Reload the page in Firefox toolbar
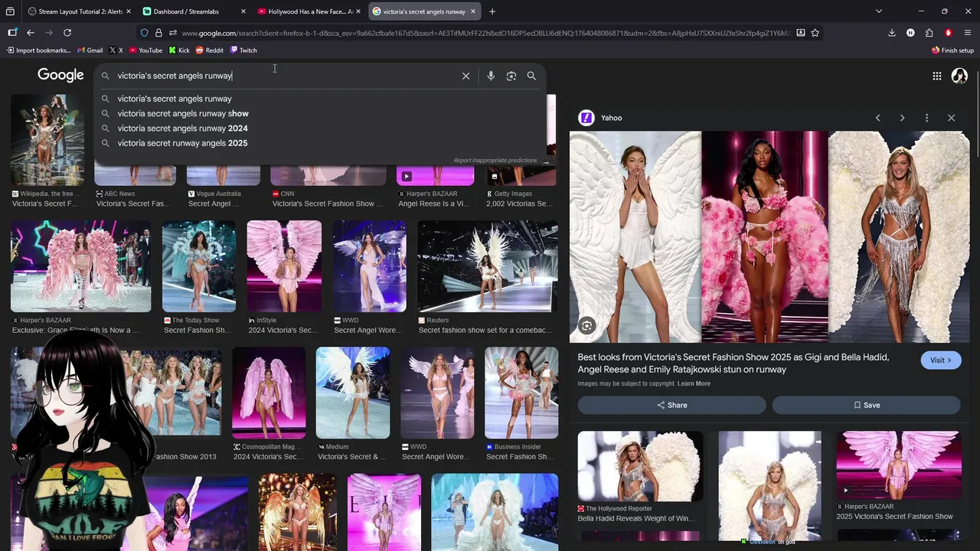Viewport: 980px width, 551px height. click(67, 33)
